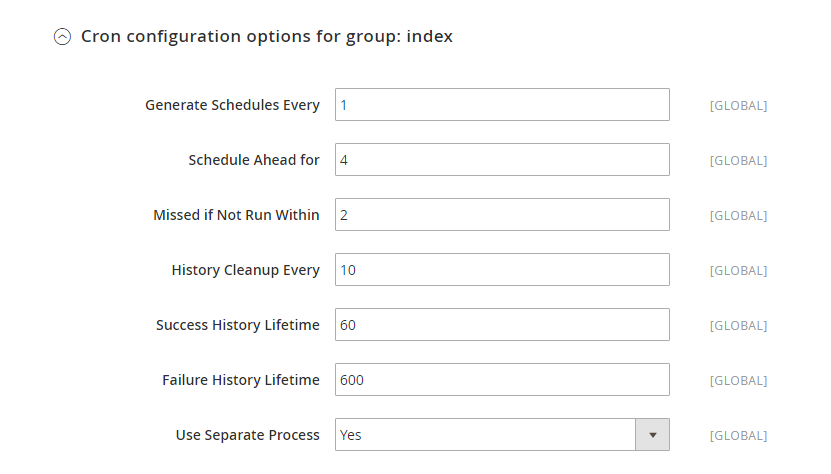Focus the Failure History Lifetime input
This screenshot has width=831, height=474.
click(502, 380)
